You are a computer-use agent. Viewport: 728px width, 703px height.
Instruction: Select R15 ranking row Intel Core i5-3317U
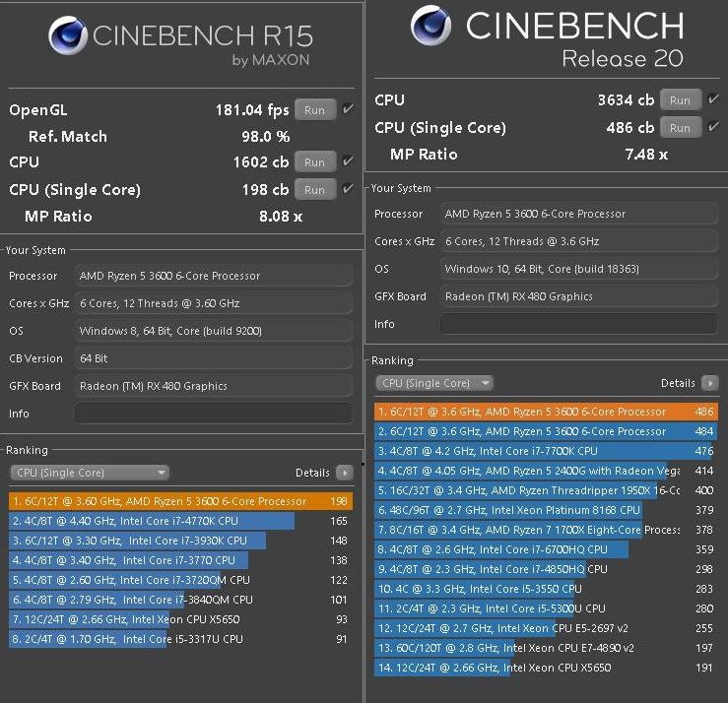click(x=180, y=639)
